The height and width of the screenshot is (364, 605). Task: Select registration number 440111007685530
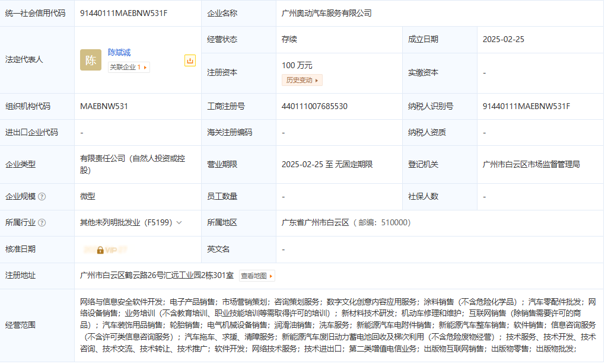tap(314, 107)
